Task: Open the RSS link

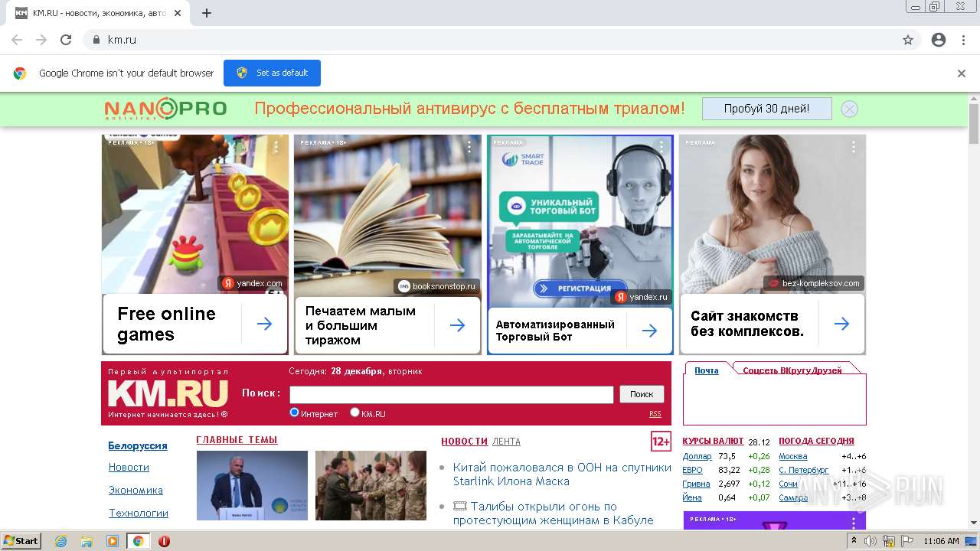Action: tap(655, 414)
